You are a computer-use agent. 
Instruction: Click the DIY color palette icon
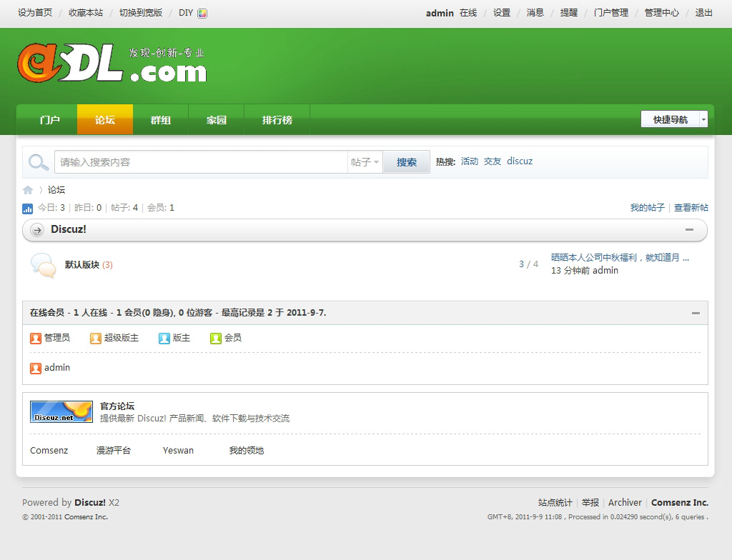202,13
